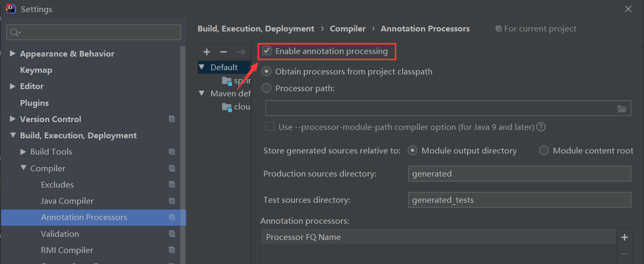Viewport: 644px width, 264px height.
Task: Open the Keymap settings page
Action: click(x=36, y=70)
